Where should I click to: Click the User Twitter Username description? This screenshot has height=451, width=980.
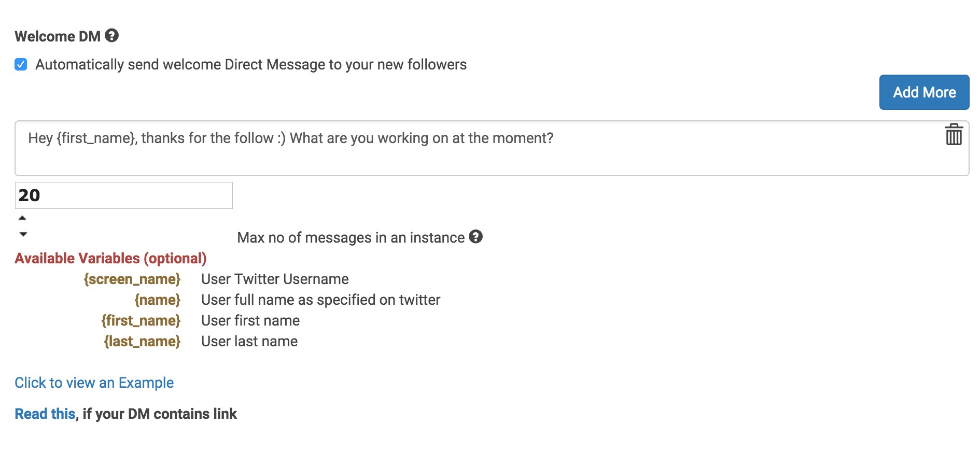point(275,279)
